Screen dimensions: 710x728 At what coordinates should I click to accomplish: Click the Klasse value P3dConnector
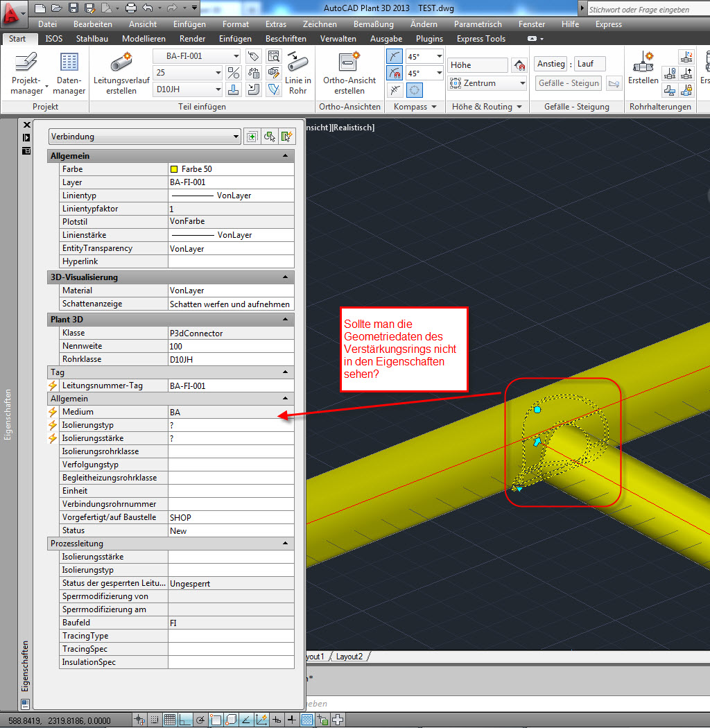pos(231,333)
